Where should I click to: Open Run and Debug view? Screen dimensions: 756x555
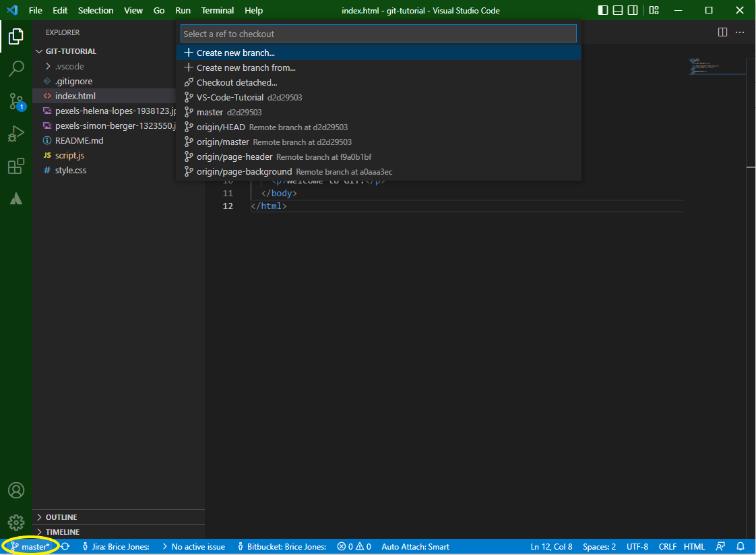(16, 134)
